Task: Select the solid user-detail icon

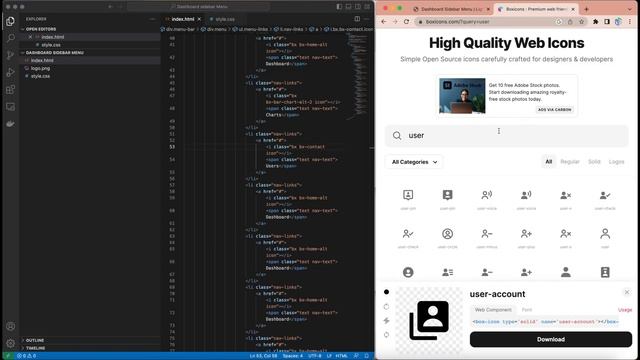Action: (x=447, y=272)
